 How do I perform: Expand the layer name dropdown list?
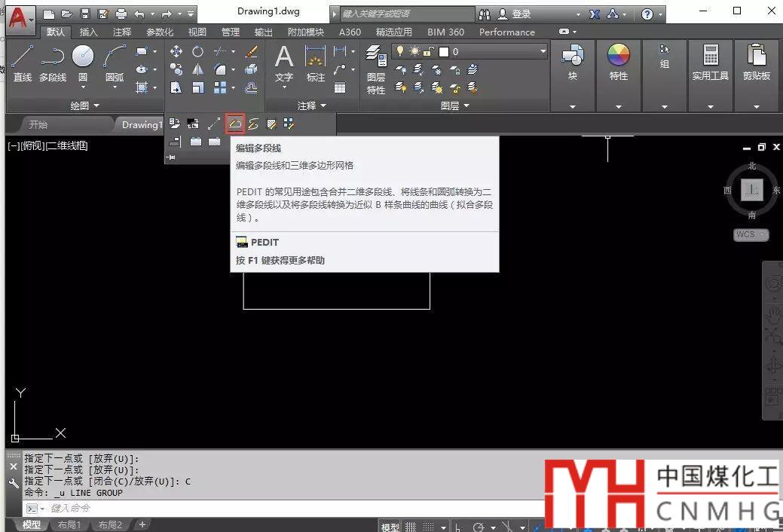[x=542, y=52]
